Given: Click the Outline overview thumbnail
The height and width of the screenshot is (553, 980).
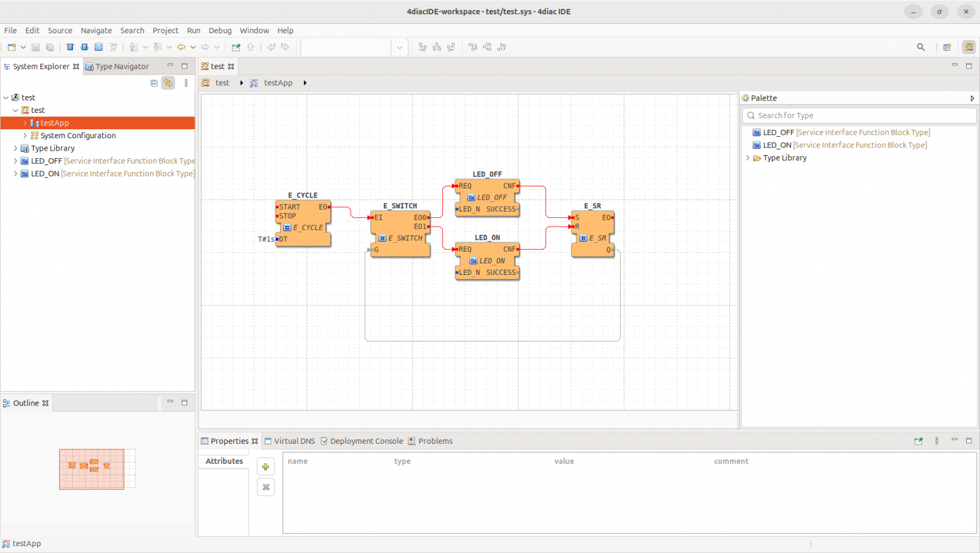Looking at the screenshot, I should (x=97, y=469).
